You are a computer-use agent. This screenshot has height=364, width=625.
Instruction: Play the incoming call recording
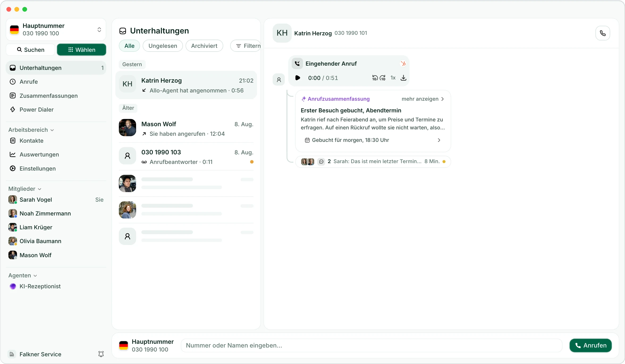(x=298, y=78)
